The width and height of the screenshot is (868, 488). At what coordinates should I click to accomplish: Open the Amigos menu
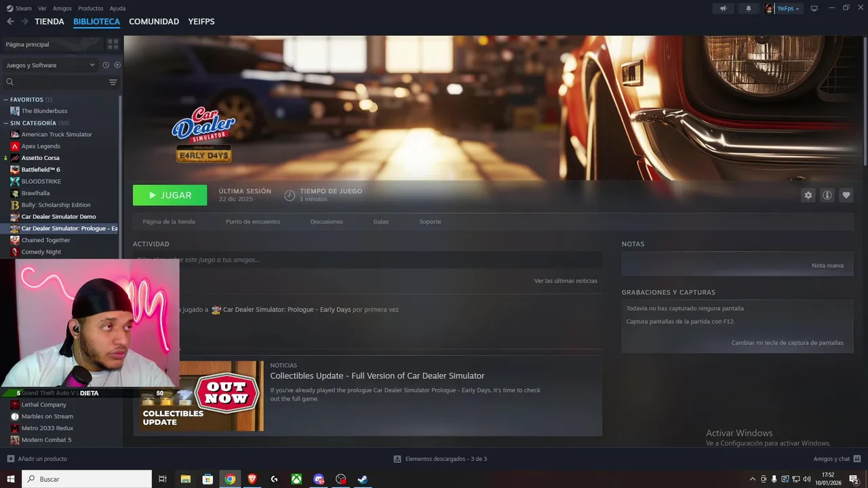coord(62,8)
